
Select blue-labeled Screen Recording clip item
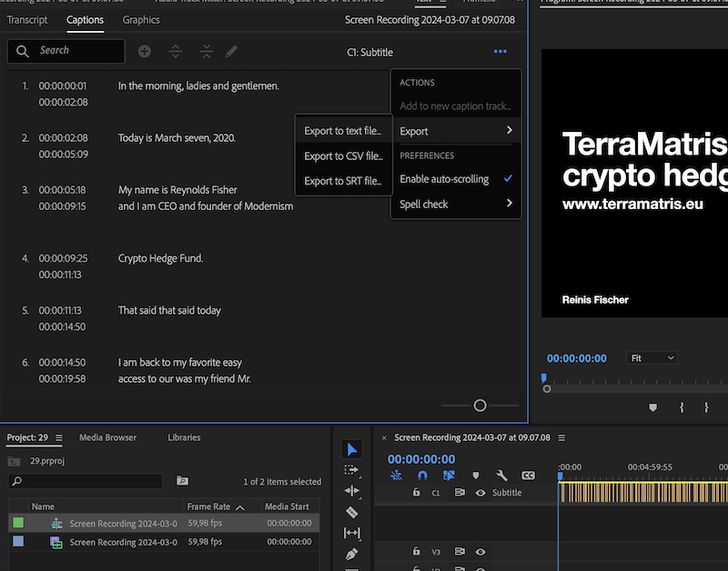click(164, 542)
